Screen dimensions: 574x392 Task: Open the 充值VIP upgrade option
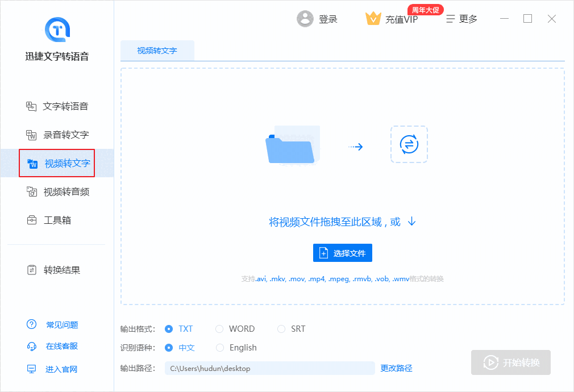point(392,18)
